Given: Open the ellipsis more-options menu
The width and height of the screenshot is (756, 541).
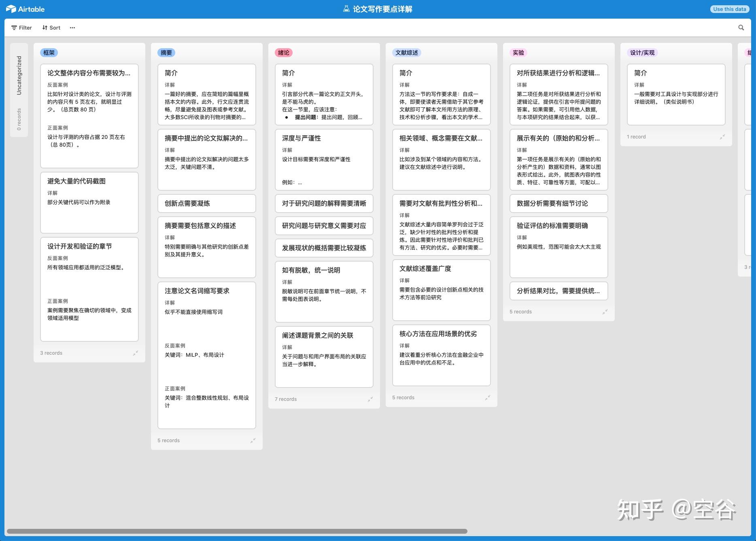Looking at the screenshot, I should point(72,28).
